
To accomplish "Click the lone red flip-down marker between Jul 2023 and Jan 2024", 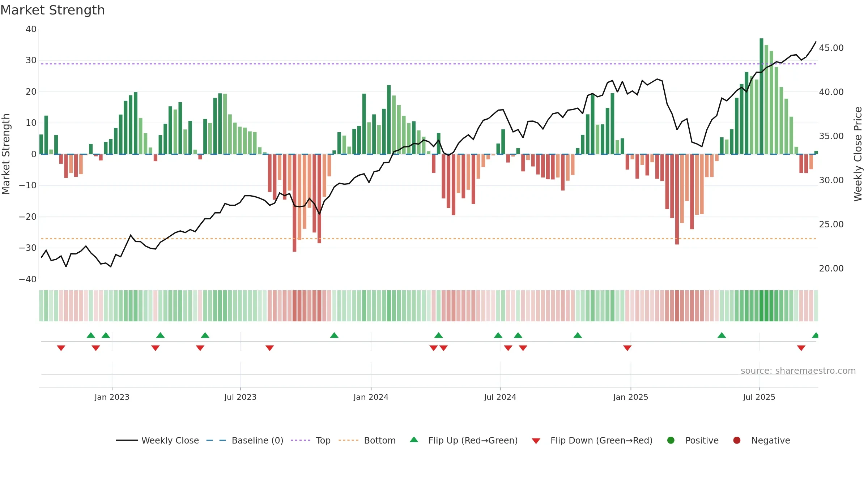I will pyautogui.click(x=269, y=348).
